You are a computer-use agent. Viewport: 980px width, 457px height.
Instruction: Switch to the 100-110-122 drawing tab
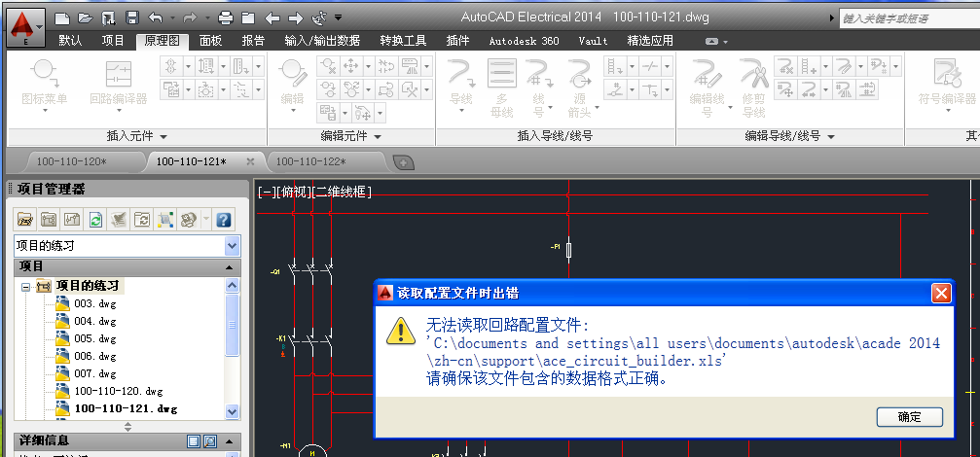pos(311,161)
